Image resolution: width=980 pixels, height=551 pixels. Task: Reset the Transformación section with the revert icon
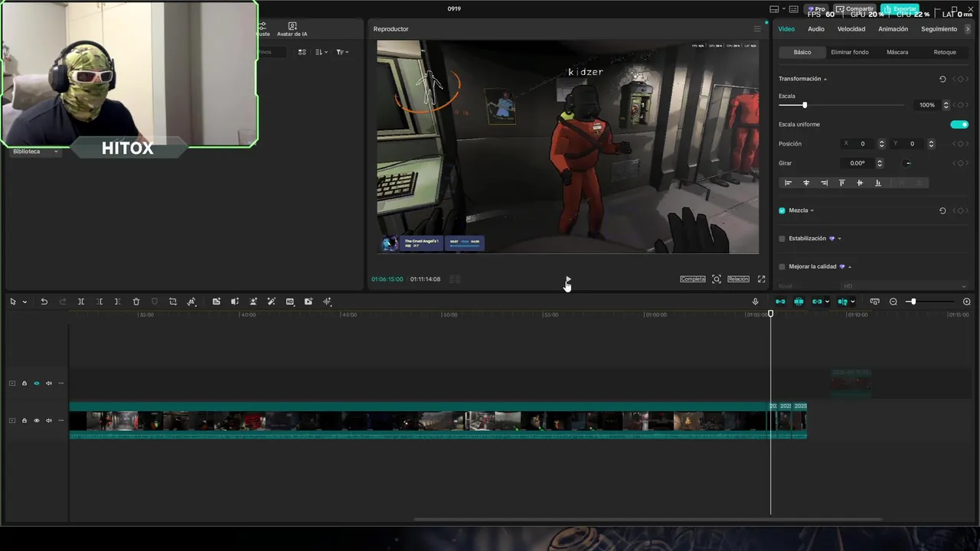click(942, 79)
